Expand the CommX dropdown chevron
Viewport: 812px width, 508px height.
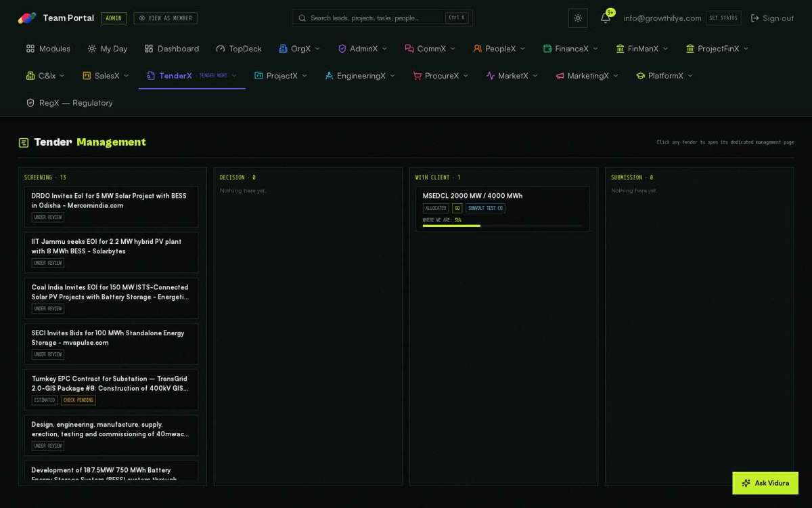(x=453, y=49)
